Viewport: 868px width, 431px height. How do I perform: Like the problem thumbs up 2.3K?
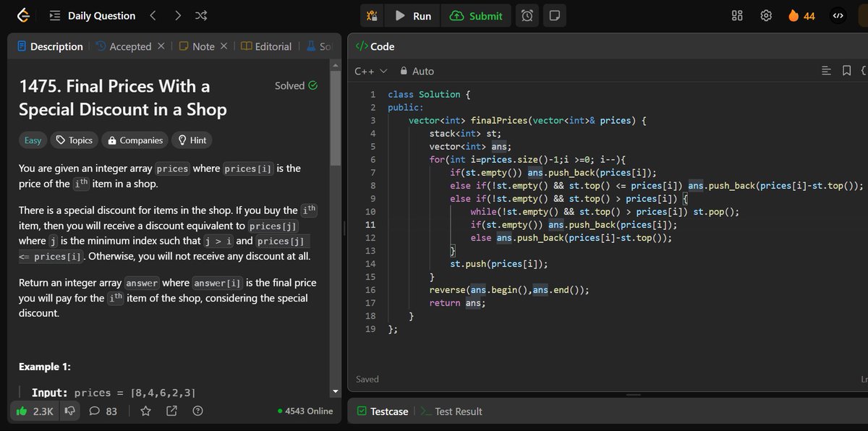35,411
